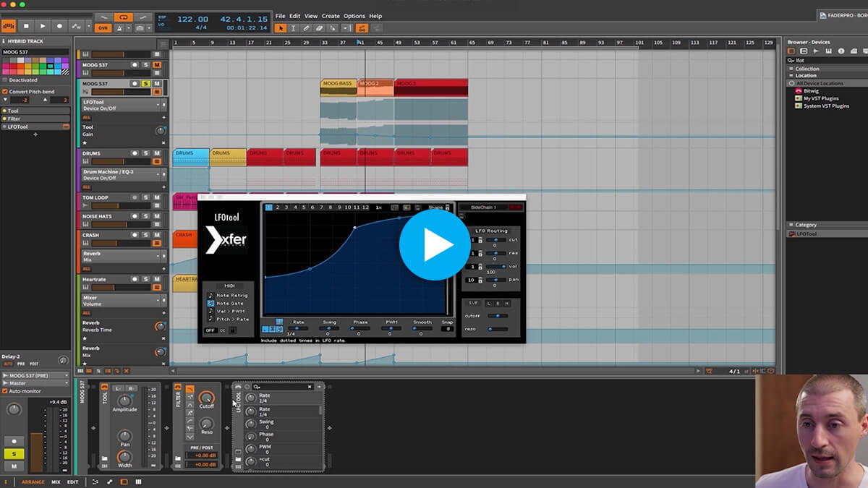
Task: Adjust the LFOtool cutoff filter slider
Action: pyautogui.click(x=497, y=316)
